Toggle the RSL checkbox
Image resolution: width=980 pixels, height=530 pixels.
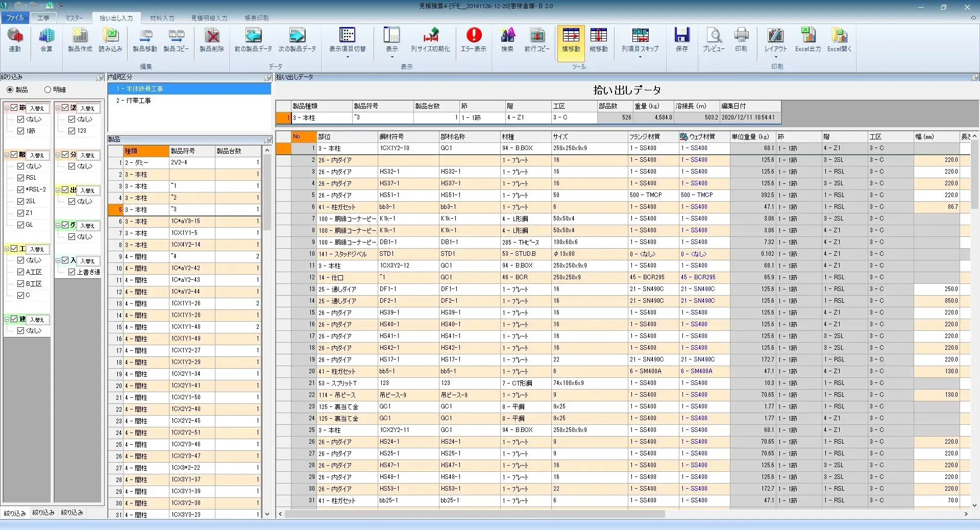tap(21, 178)
